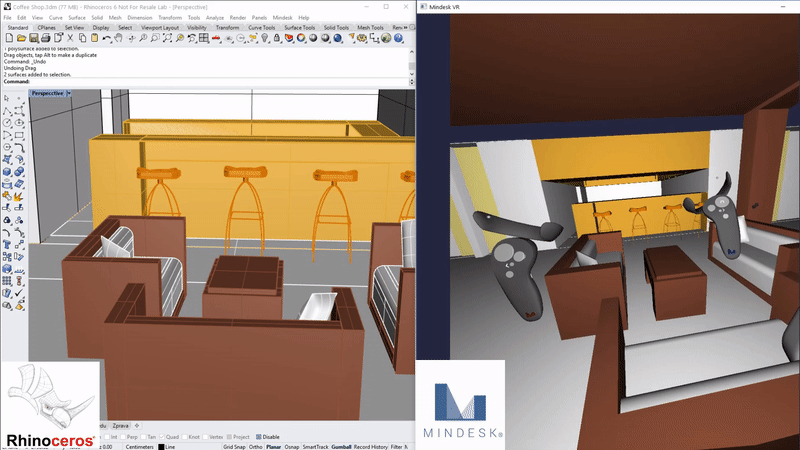This screenshot has height=450, width=800.
Task: Open the Mindesk menu
Action: point(282,18)
